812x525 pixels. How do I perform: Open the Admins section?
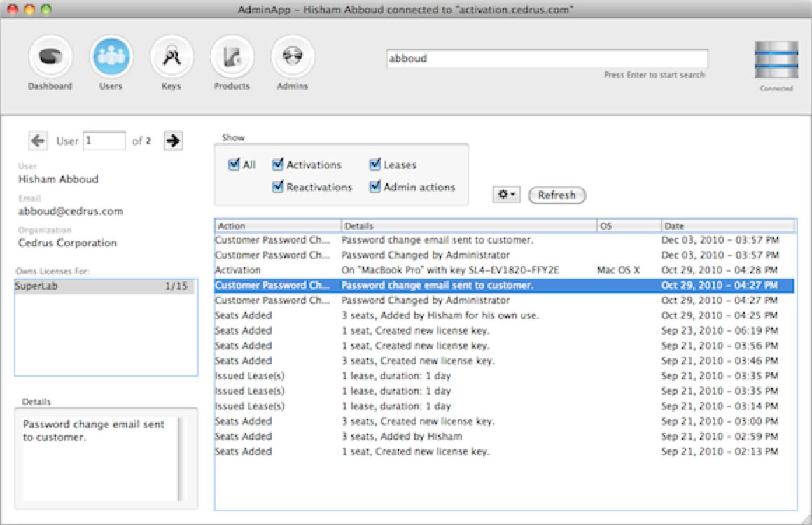point(292,58)
